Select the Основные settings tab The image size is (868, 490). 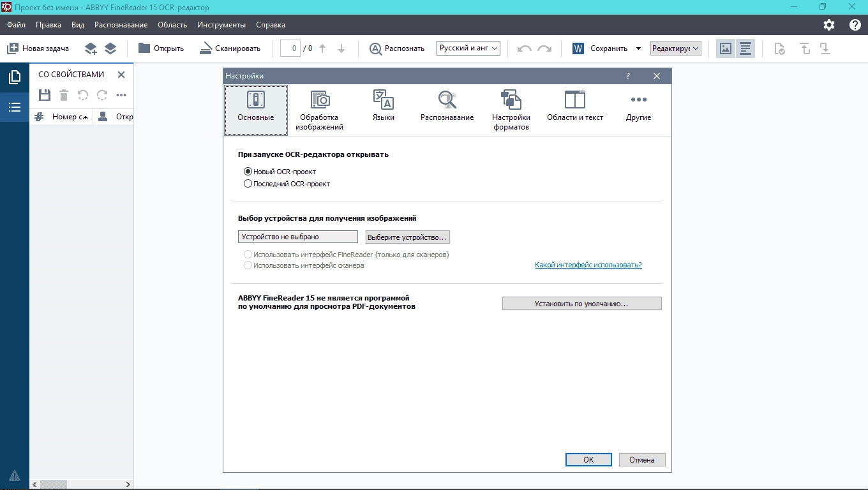tap(256, 110)
